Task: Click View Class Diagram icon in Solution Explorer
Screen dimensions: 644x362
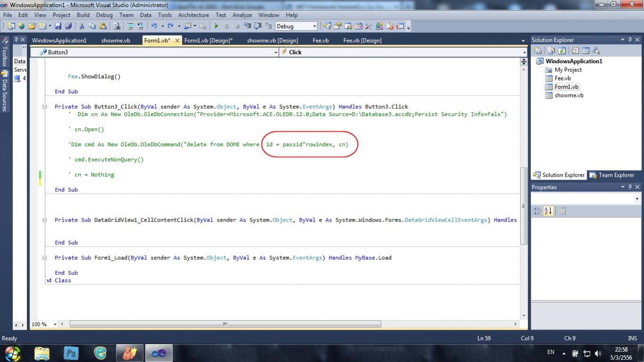Action: 596,51
